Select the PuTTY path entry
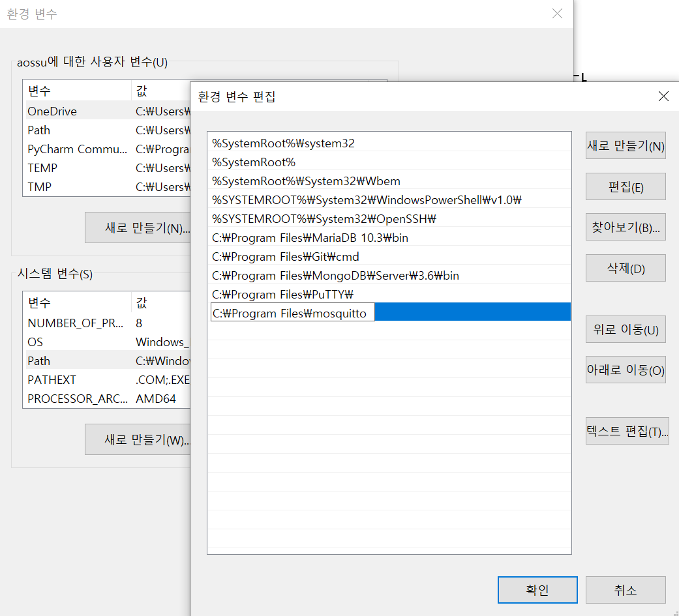 pyautogui.click(x=389, y=295)
